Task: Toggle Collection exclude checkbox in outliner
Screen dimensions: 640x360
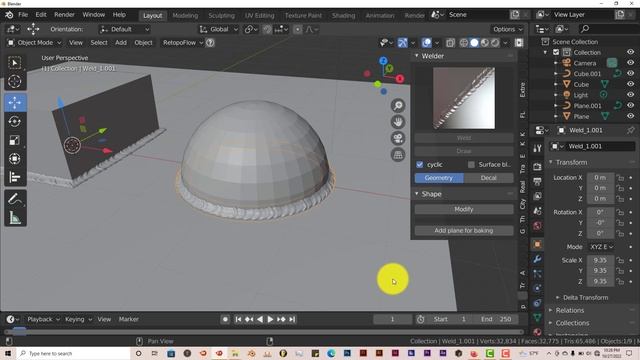Action: pos(556,52)
